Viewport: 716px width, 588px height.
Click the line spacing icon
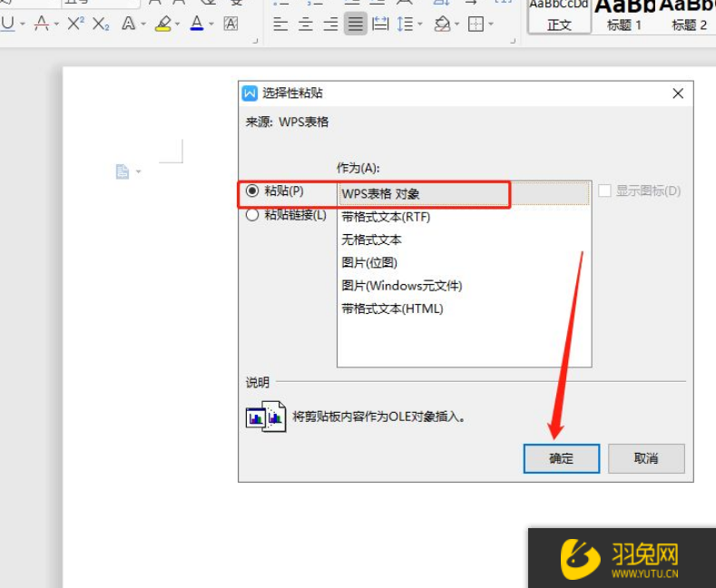[x=405, y=24]
